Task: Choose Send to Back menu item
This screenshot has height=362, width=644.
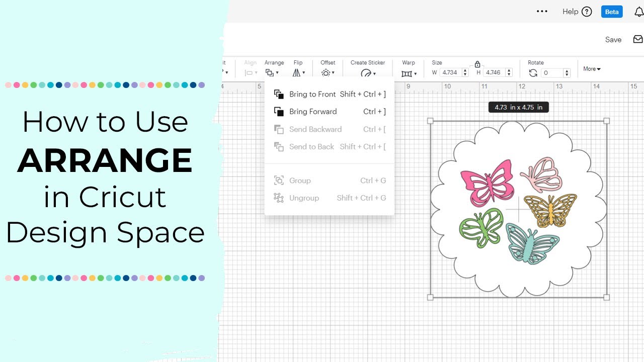Action: 330,147
